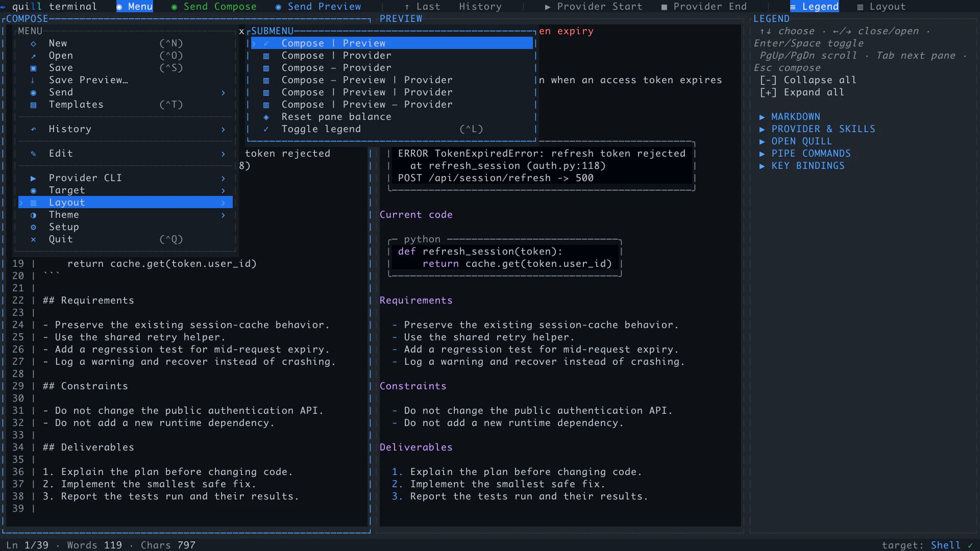Click the Menu button in top bar
Image resolution: width=980 pixels, height=551 pixels.
click(x=135, y=6)
